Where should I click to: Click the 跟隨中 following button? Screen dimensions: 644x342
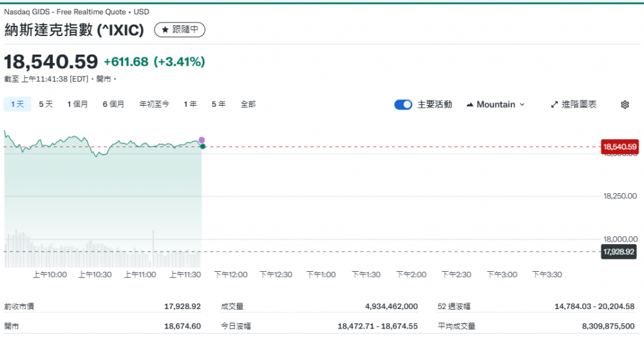click(x=180, y=30)
